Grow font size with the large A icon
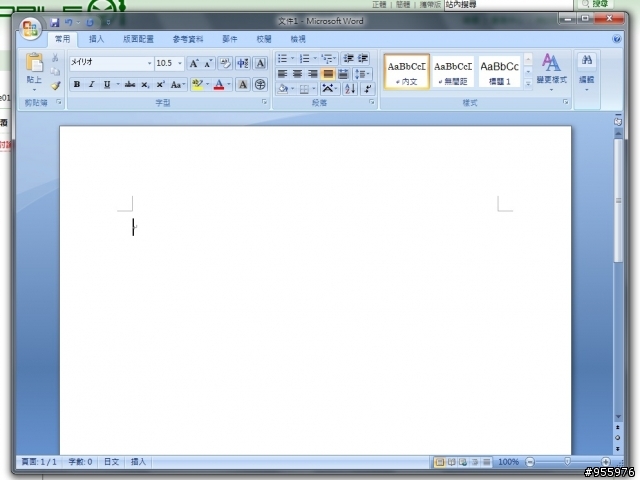The height and width of the screenshot is (480, 640). click(193, 63)
